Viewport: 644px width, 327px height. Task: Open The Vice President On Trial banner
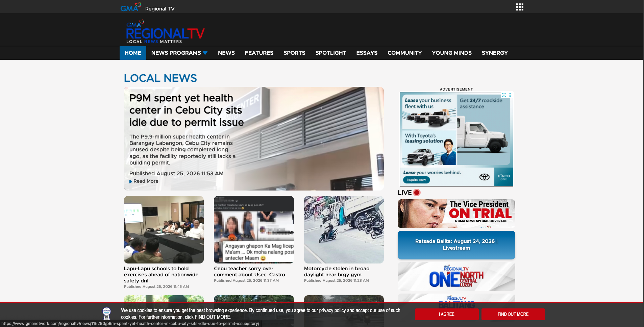456,213
